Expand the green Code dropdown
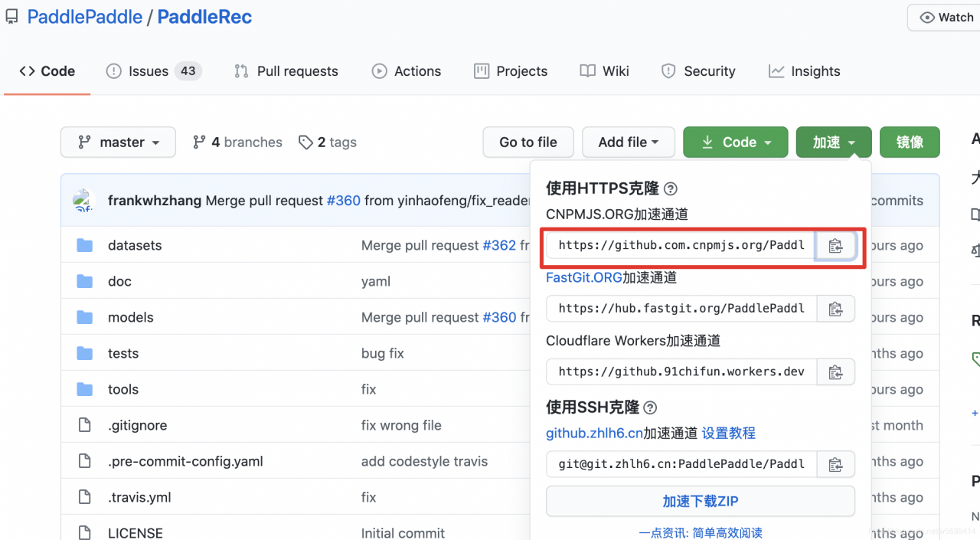The height and width of the screenshot is (540, 980). click(x=734, y=142)
